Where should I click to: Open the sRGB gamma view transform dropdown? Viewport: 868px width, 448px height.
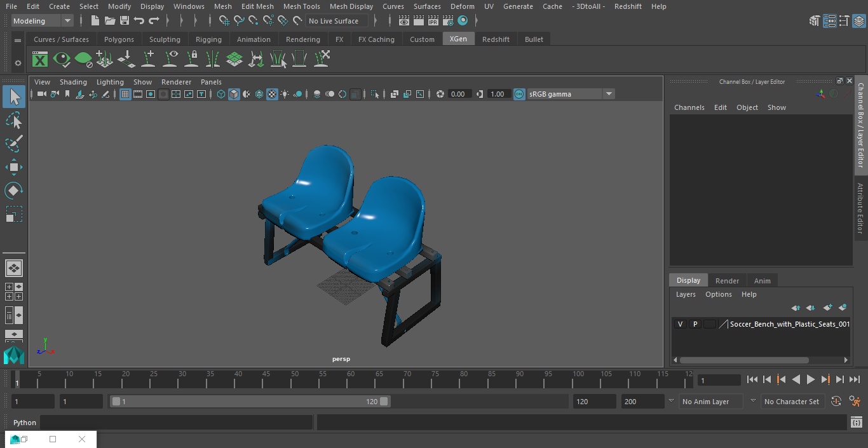pyautogui.click(x=571, y=94)
